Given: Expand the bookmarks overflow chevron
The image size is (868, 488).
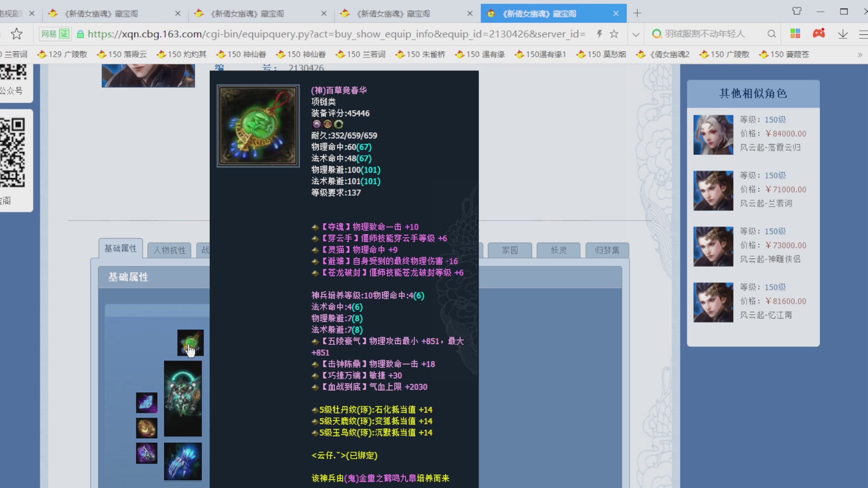Looking at the screenshot, I should tap(859, 55).
